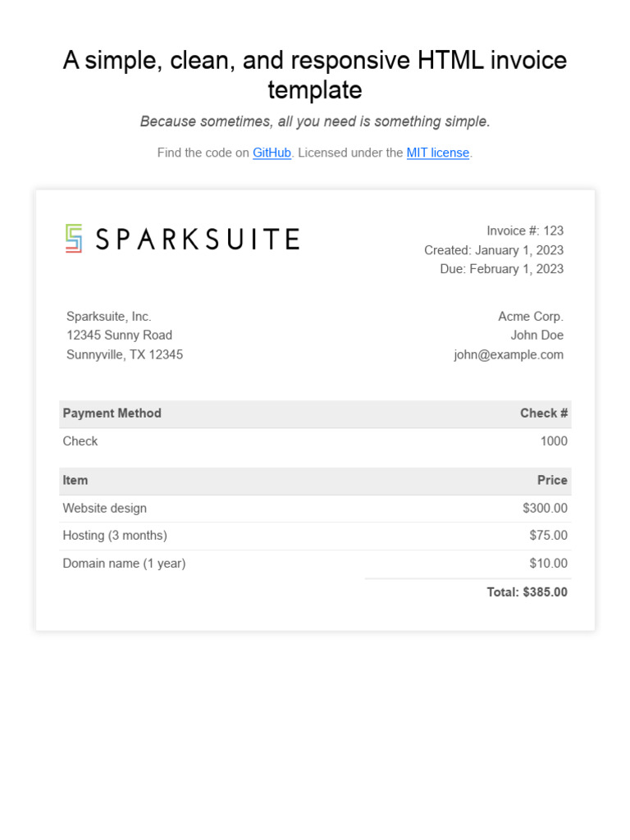Click the SPARKSUITE wordmark text
The height and width of the screenshot is (840, 630).
(x=198, y=240)
